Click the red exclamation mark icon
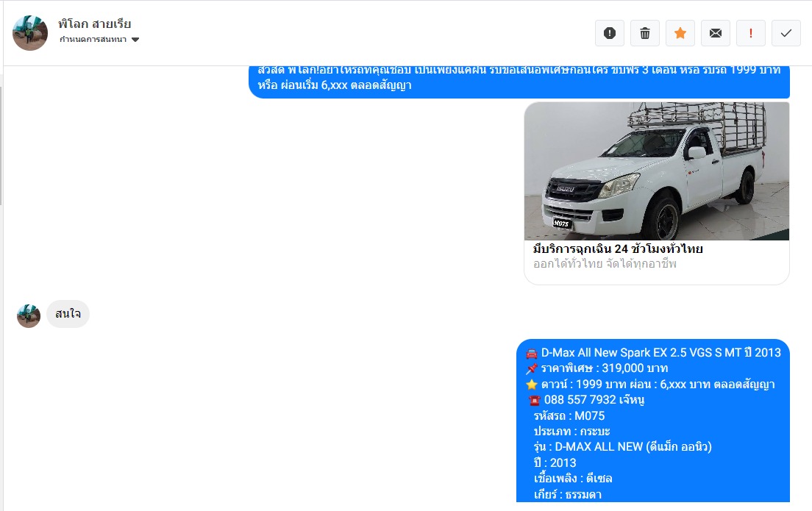 pyautogui.click(x=750, y=33)
